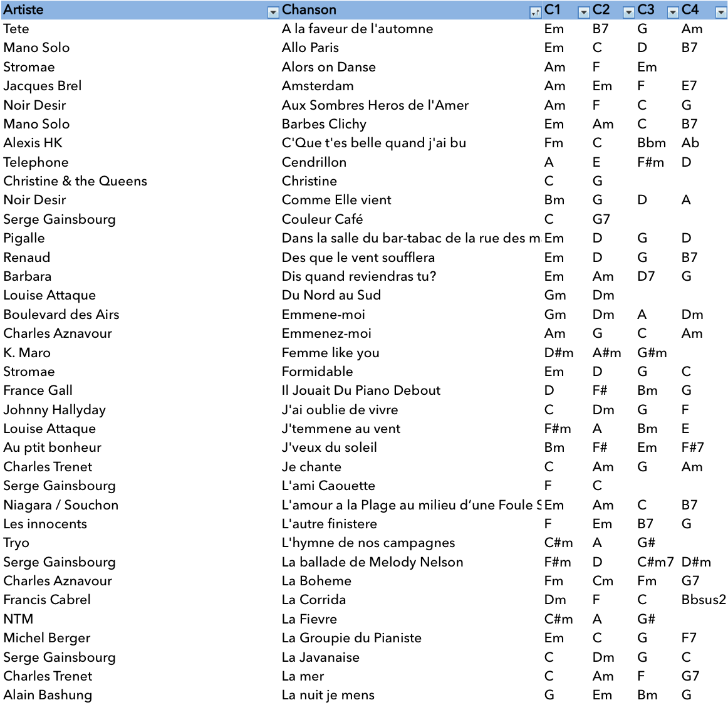Select 'Comme Elle vient' cell
Screen dimensions: 728x705
336,200
